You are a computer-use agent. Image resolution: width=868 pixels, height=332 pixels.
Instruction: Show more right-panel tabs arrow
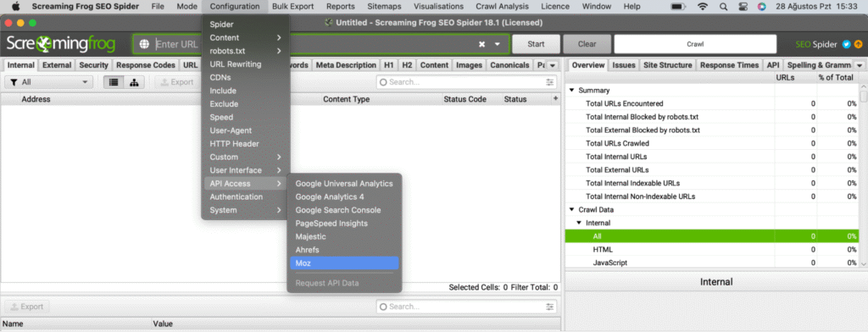click(859, 65)
